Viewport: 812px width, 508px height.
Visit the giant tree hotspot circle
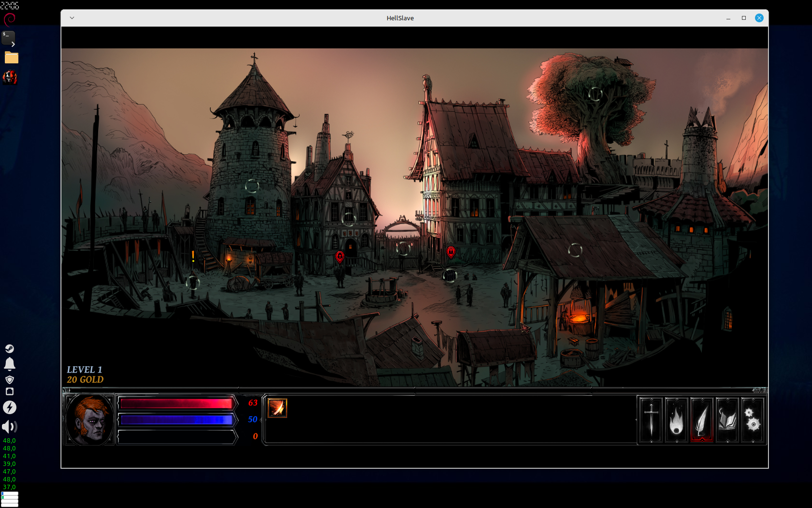[x=595, y=94]
